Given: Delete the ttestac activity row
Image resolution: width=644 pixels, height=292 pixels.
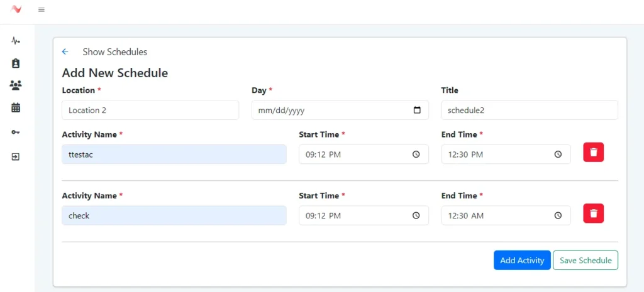Looking at the screenshot, I should 594,152.
